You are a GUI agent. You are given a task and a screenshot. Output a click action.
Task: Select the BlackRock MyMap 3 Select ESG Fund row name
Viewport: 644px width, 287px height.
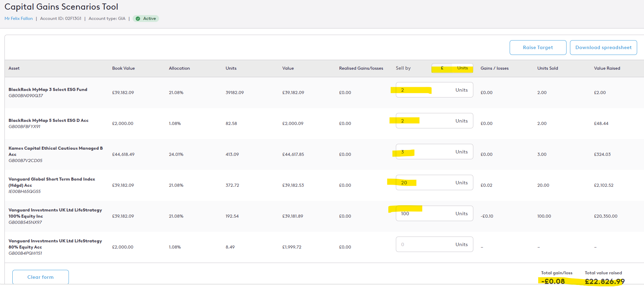click(x=48, y=89)
